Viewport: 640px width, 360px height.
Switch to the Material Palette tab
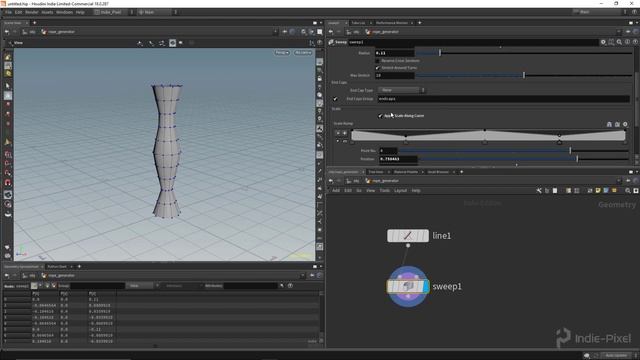(406, 172)
